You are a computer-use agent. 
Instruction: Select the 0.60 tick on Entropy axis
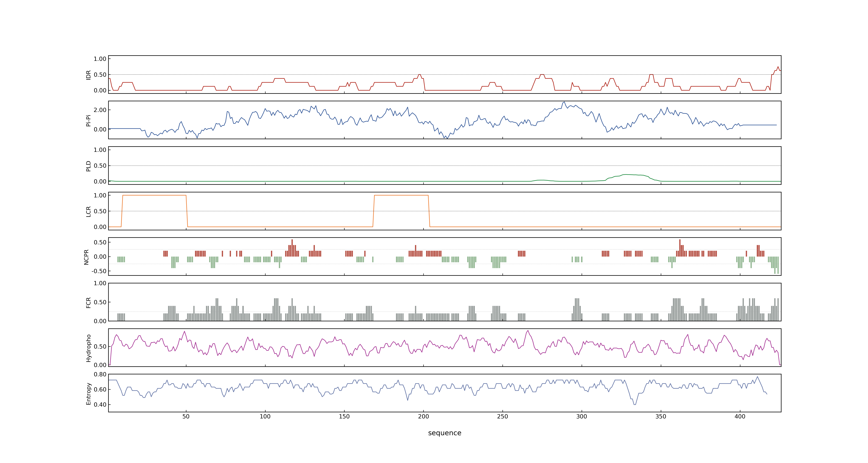(100, 390)
